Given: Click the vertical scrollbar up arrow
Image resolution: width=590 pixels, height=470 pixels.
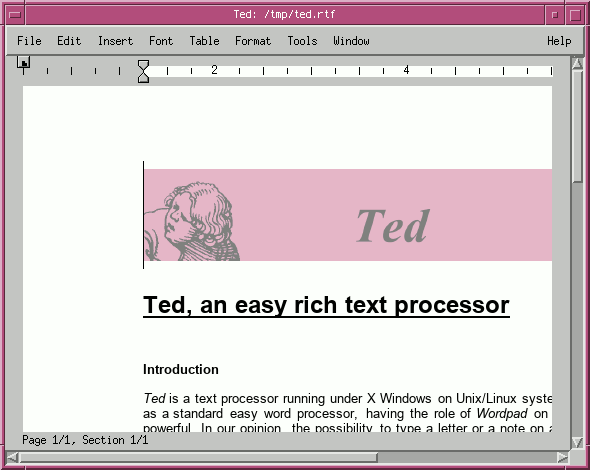Looking at the screenshot, I should 577,63.
